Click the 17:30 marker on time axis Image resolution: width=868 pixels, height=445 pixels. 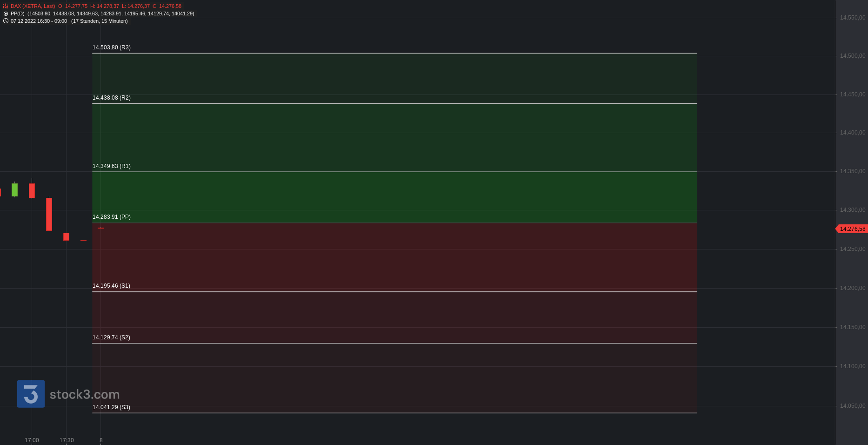67,440
